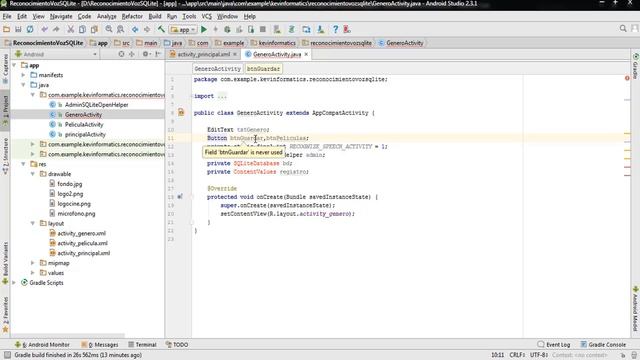Screen dimensions: 640x360
Task: Click the kevinformatics breadcrumb
Action: (x=277, y=43)
